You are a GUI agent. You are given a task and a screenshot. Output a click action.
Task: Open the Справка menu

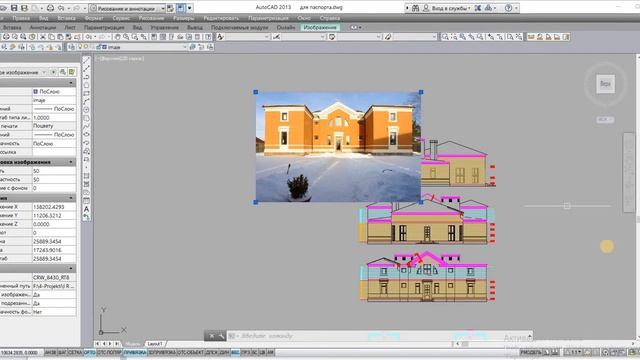click(330, 18)
